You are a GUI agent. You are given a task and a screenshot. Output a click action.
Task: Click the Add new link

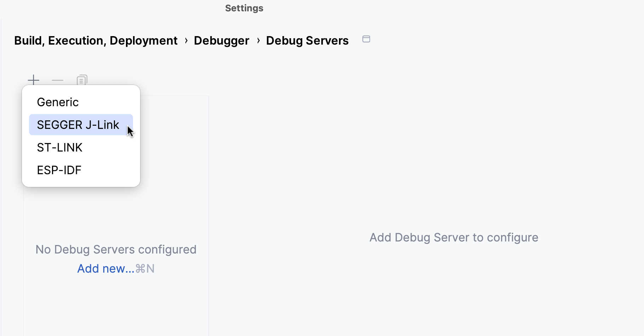pyautogui.click(x=105, y=268)
